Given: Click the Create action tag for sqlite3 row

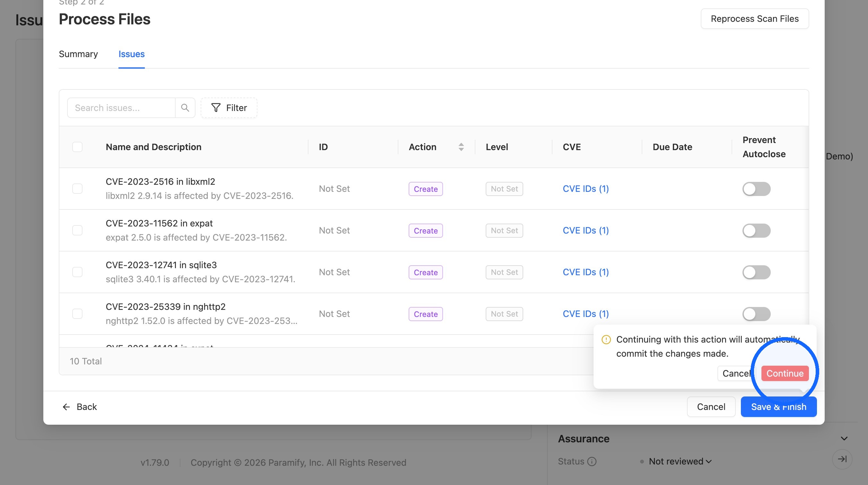Looking at the screenshot, I should [426, 272].
